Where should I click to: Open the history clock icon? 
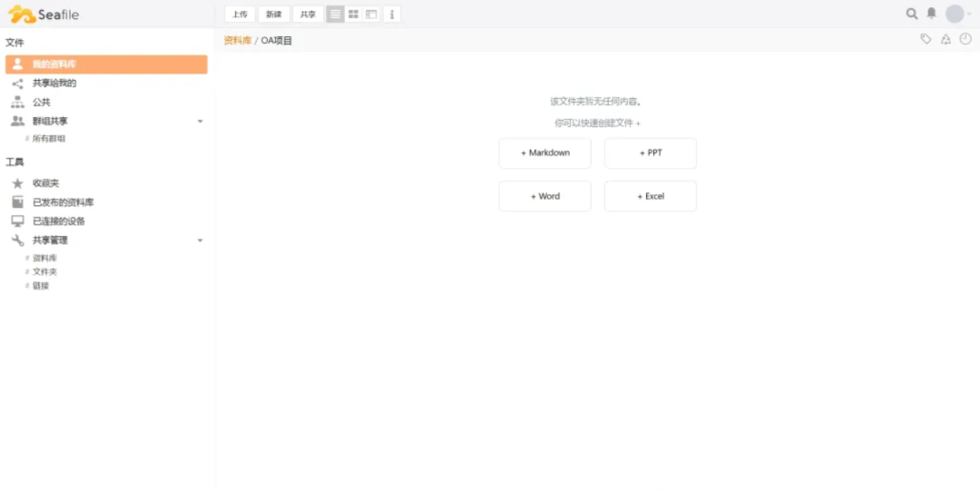coord(965,39)
